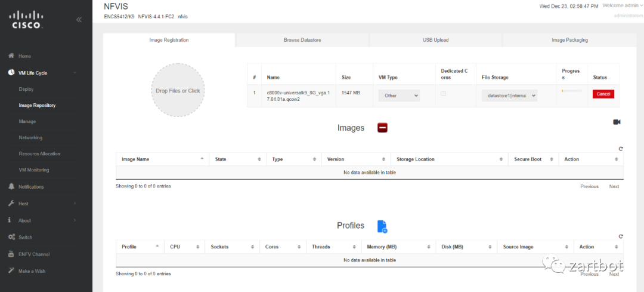The width and height of the screenshot is (644, 292).
Task: Sort Profiles table by Sockets column
Action: coord(233,247)
